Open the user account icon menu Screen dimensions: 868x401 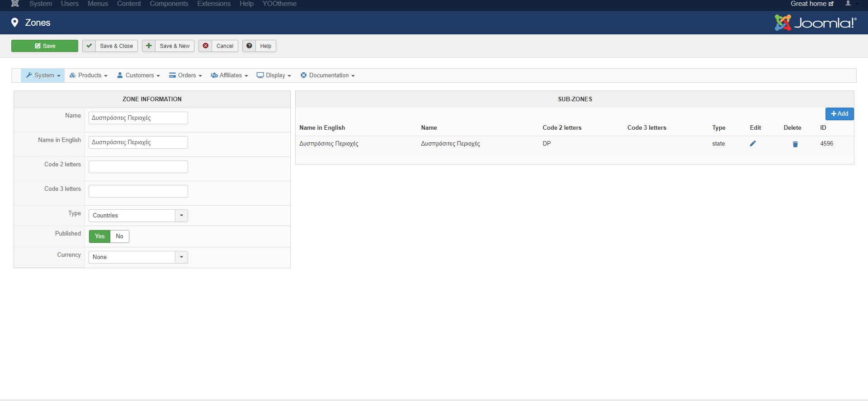pos(850,4)
